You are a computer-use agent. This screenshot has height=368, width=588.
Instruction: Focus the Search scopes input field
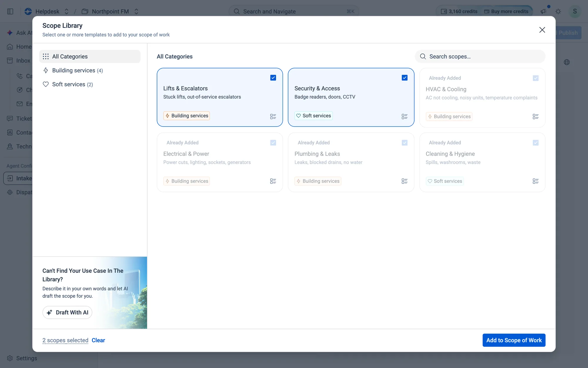tap(480, 56)
